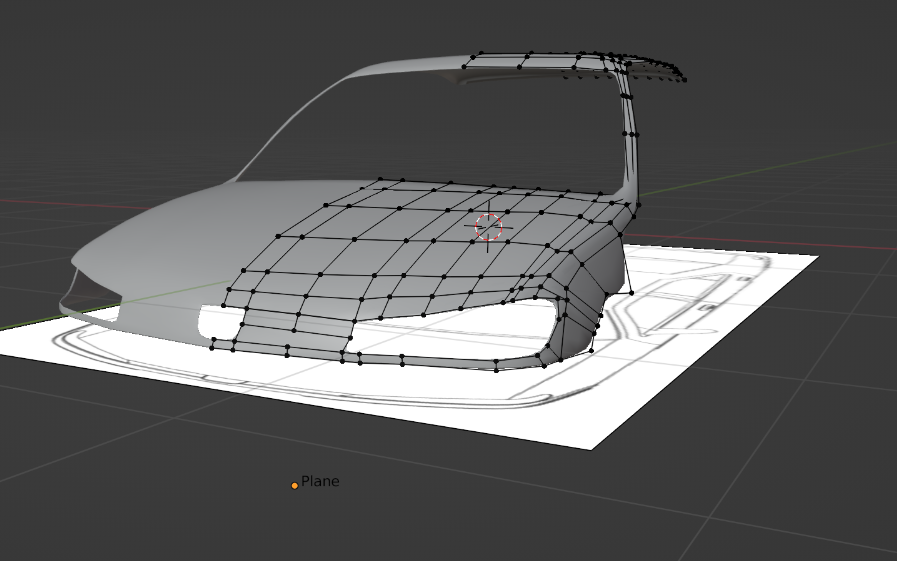Select a vertex on bumper's lower edge center

pyautogui.click(x=402, y=364)
